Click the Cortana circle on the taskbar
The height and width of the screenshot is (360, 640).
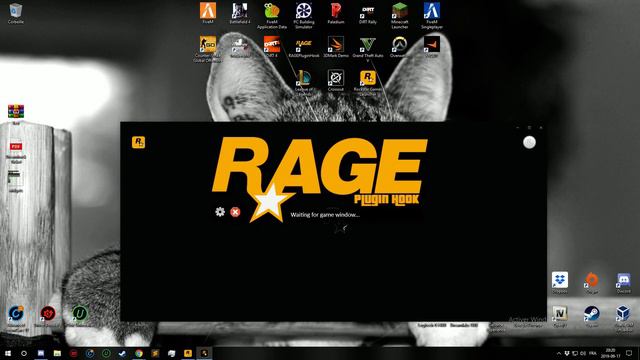tap(24, 353)
